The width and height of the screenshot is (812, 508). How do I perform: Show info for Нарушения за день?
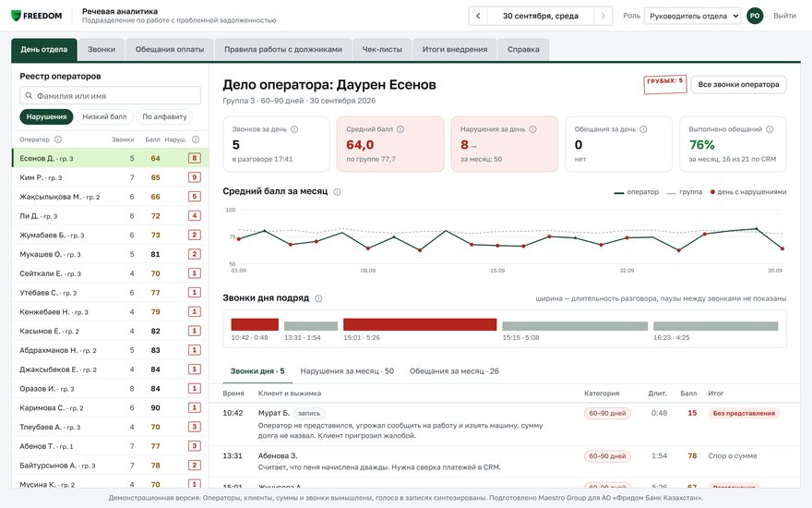(x=533, y=129)
